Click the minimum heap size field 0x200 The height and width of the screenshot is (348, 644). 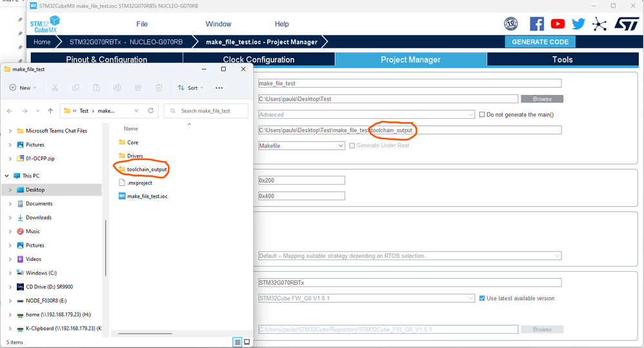tap(301, 180)
